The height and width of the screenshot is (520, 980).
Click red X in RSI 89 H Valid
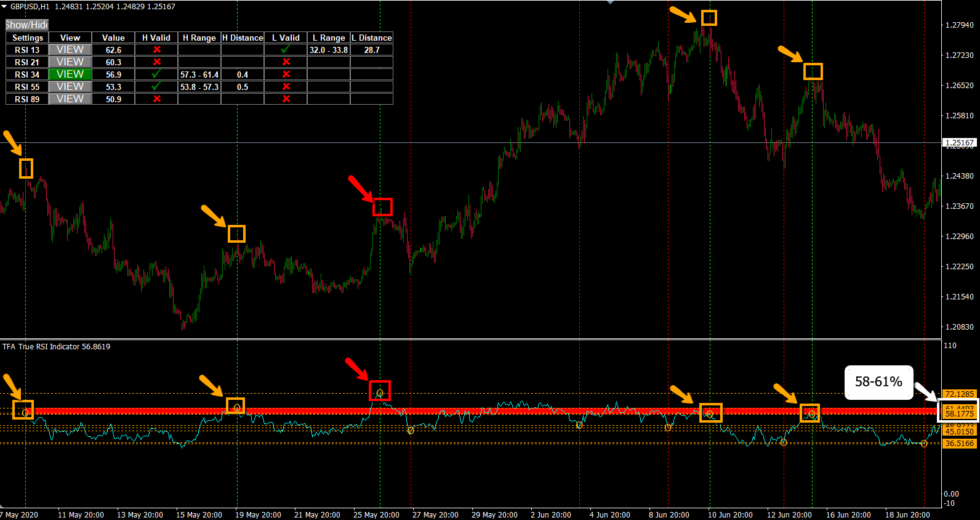click(x=157, y=99)
